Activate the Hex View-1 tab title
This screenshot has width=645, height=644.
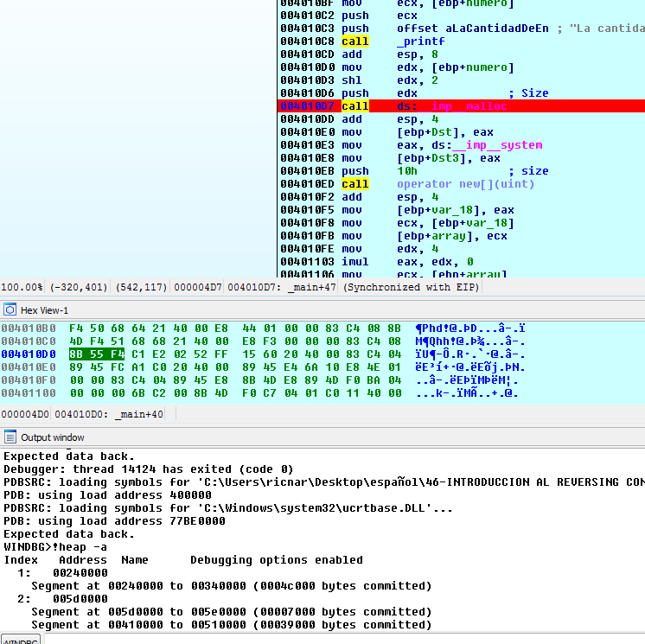coord(44,310)
